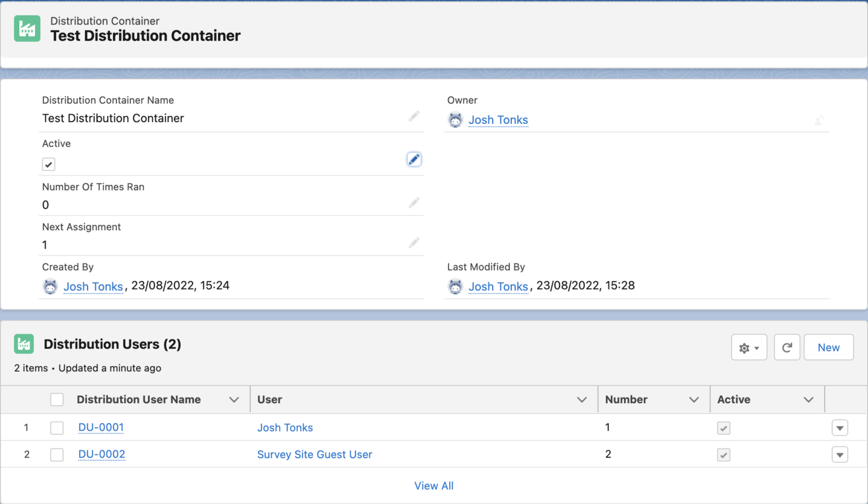Viewport: 868px width, 504px height.
Task: Click pencil icon beside Next Assignment
Action: (414, 243)
